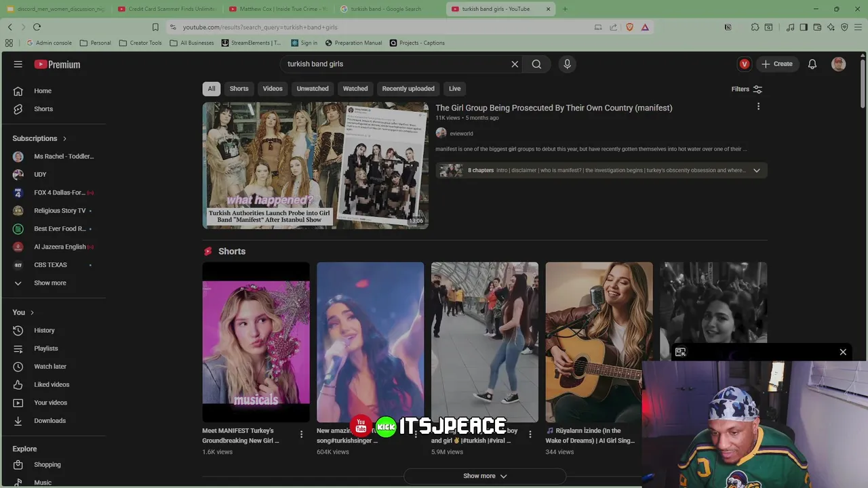Open options for the 5.9M views short

(x=530, y=434)
